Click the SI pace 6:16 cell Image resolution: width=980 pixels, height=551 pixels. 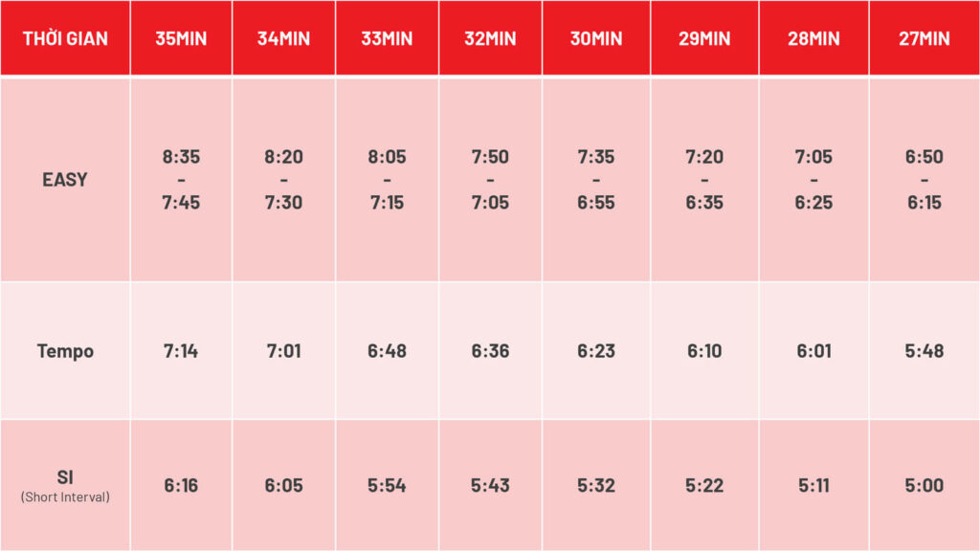point(181,485)
